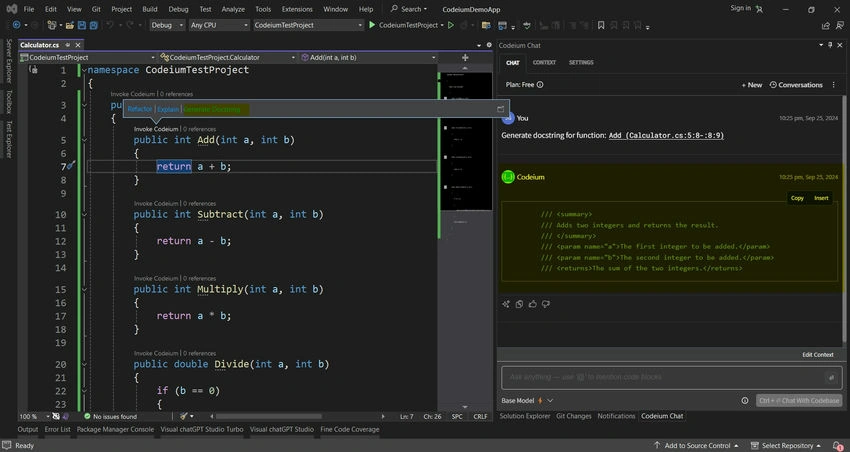Click the sparkle icon below Codeium response
The width and height of the screenshot is (850, 452).
pyautogui.click(x=506, y=304)
